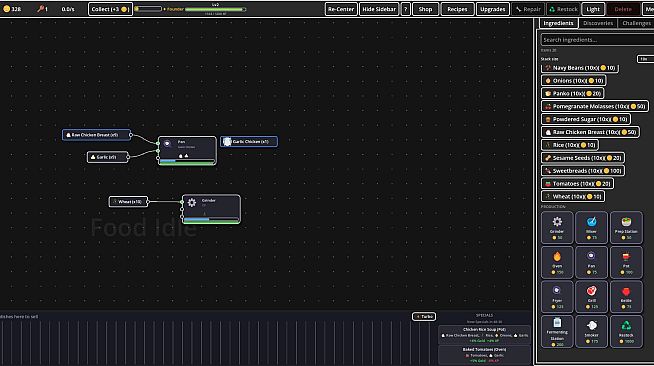This screenshot has height=366, width=654.
Task: Re-Center the canvas view
Action: pyautogui.click(x=341, y=9)
